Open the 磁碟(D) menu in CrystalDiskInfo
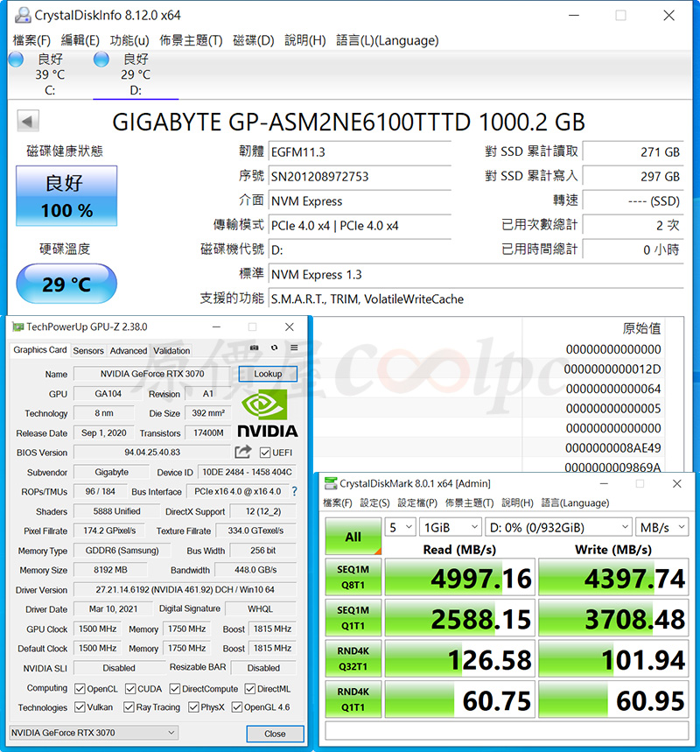This screenshot has width=700, height=752. tap(253, 40)
